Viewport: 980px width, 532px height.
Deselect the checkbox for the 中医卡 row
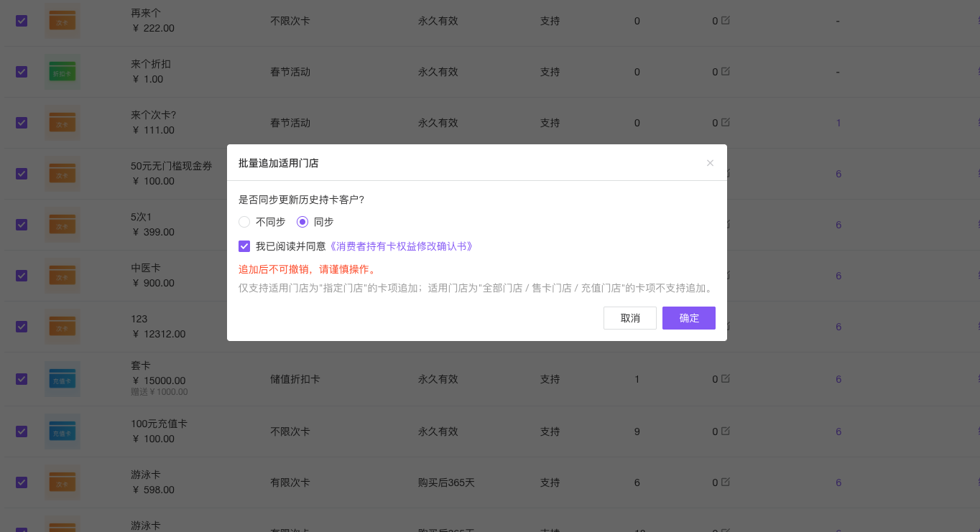pyautogui.click(x=22, y=276)
